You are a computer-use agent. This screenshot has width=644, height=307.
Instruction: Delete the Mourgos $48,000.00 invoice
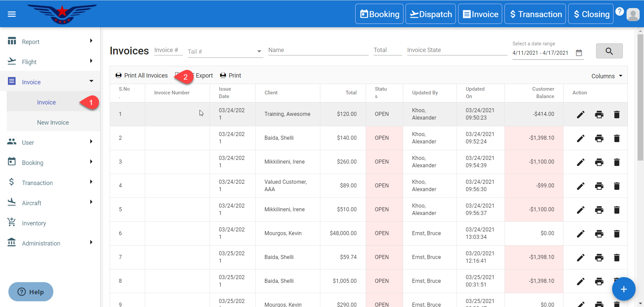pos(616,234)
